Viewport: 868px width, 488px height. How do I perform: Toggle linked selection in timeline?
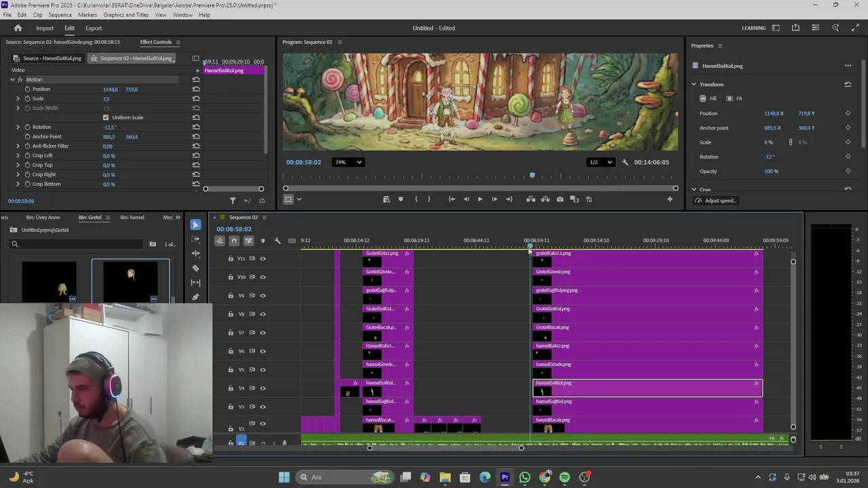(248, 241)
